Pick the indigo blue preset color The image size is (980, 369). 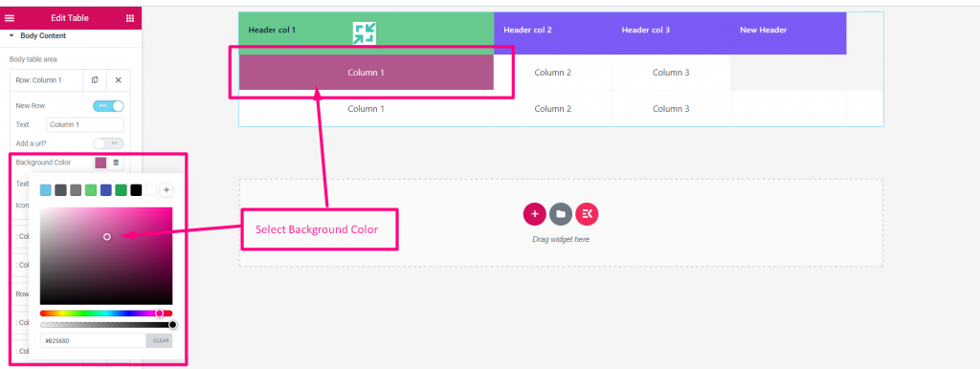click(x=105, y=190)
